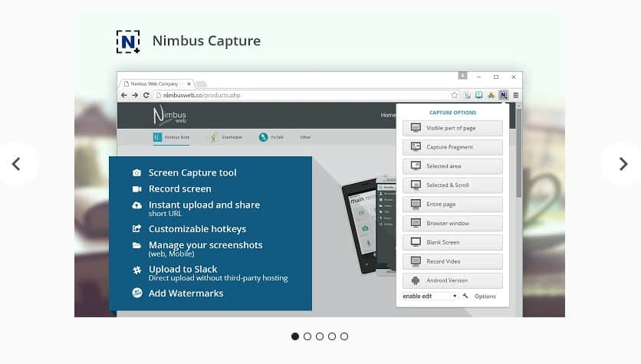
Task: Choose Entire page capture
Action: pyautogui.click(x=452, y=205)
